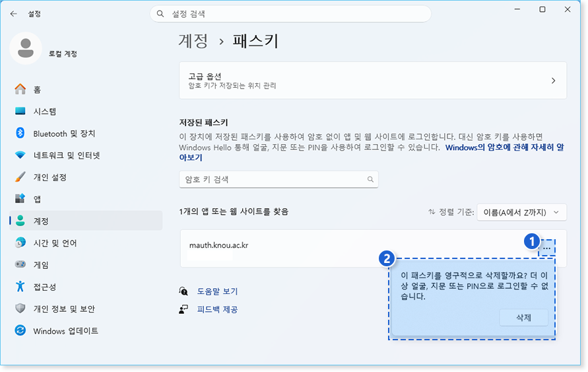Click the search magnifier icon in top bar
Screen dimensions: 588x372
pyautogui.click(x=160, y=14)
